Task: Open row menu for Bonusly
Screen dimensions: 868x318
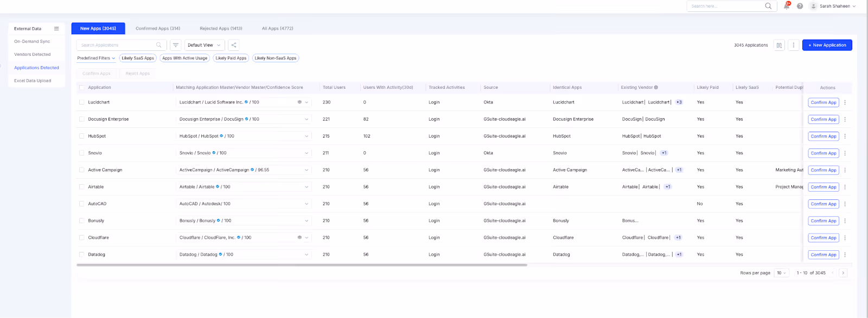Action: click(x=845, y=221)
